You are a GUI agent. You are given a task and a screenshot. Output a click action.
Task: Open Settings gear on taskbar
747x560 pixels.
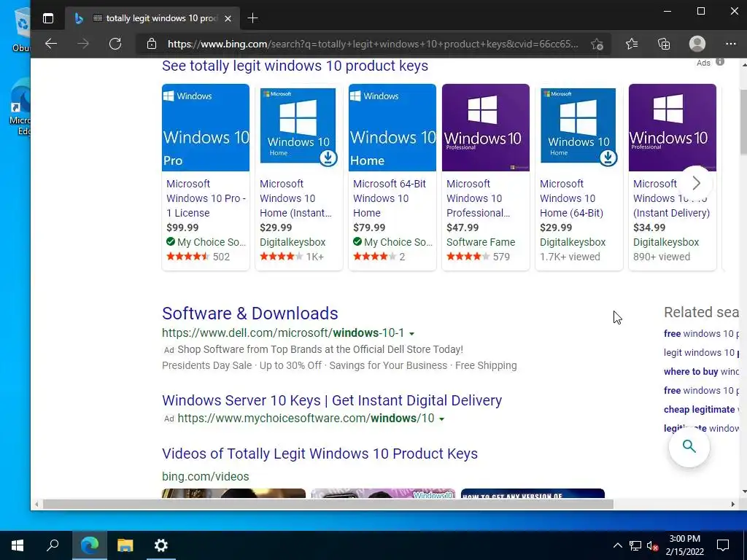coord(161,545)
